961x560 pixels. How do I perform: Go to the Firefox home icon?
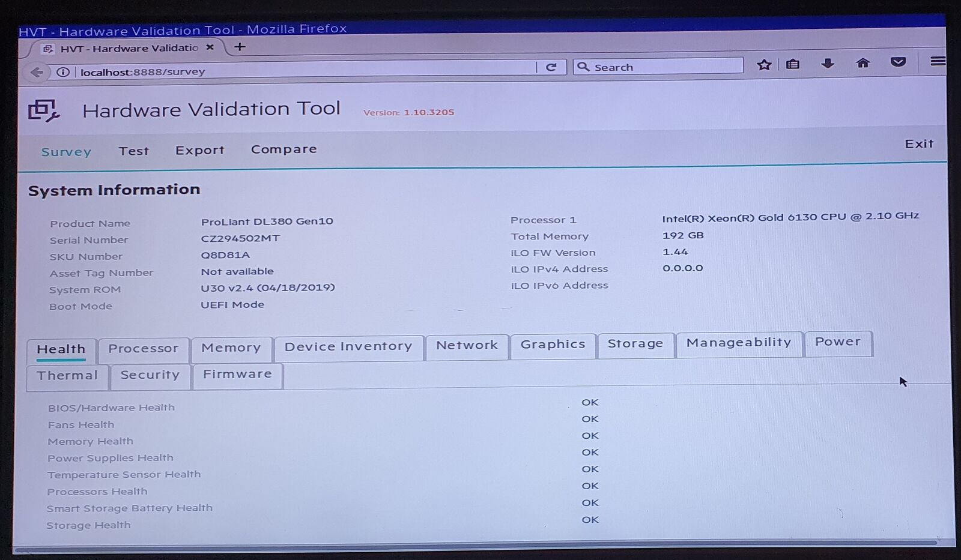click(x=863, y=62)
